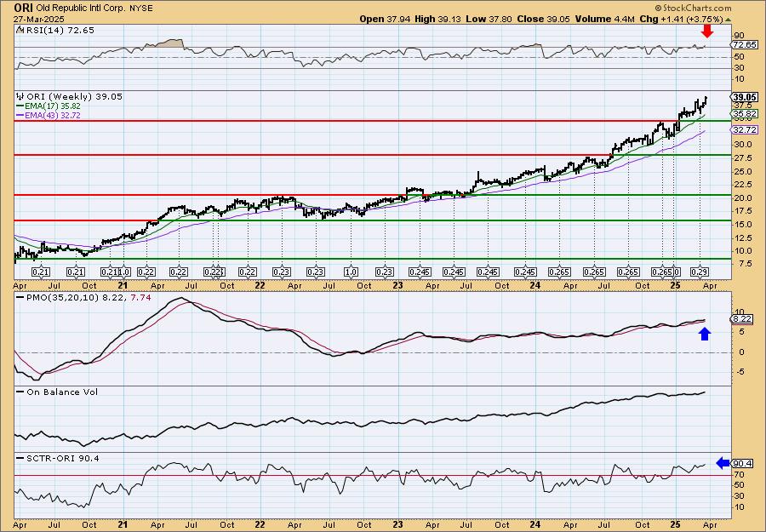Screen dimensions: 766x532
Task: Click the EMA(17) 35.82 legend entry
Action: pos(49,106)
